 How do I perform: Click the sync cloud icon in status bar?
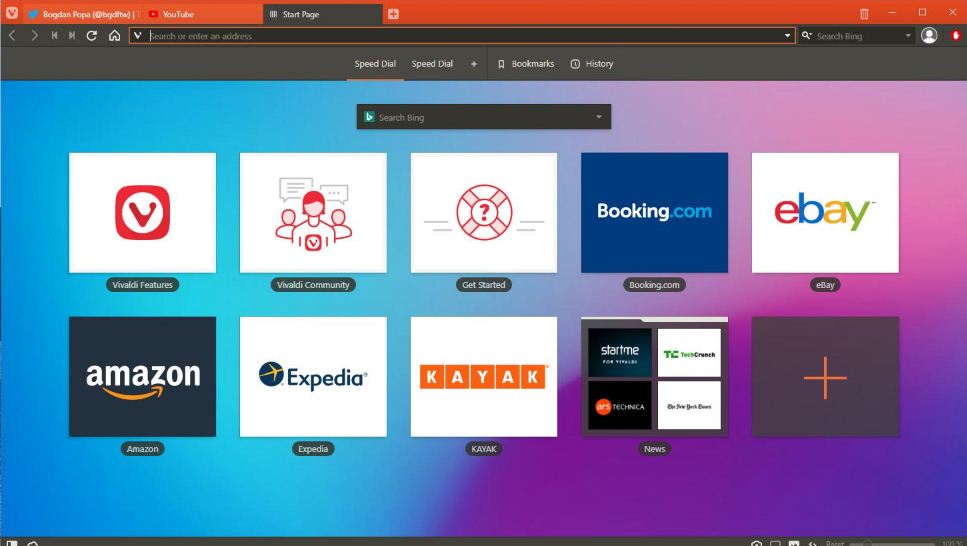[33, 543]
